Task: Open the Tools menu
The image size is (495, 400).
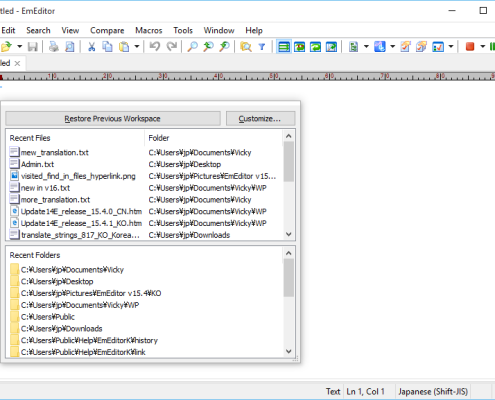Action: pyautogui.click(x=183, y=31)
